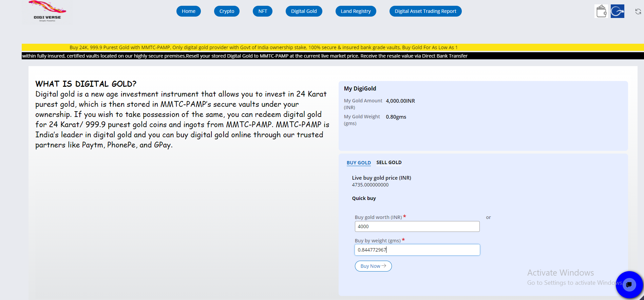Screen dimensions: 644x300
Task: Click the My Gold Amount (INR) label
Action: (x=363, y=104)
